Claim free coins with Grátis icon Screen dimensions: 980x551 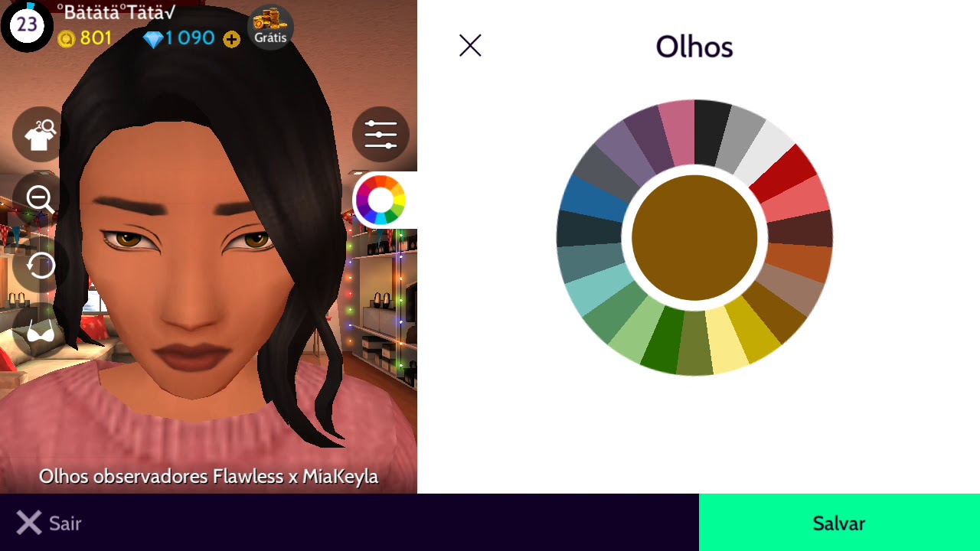[270, 28]
